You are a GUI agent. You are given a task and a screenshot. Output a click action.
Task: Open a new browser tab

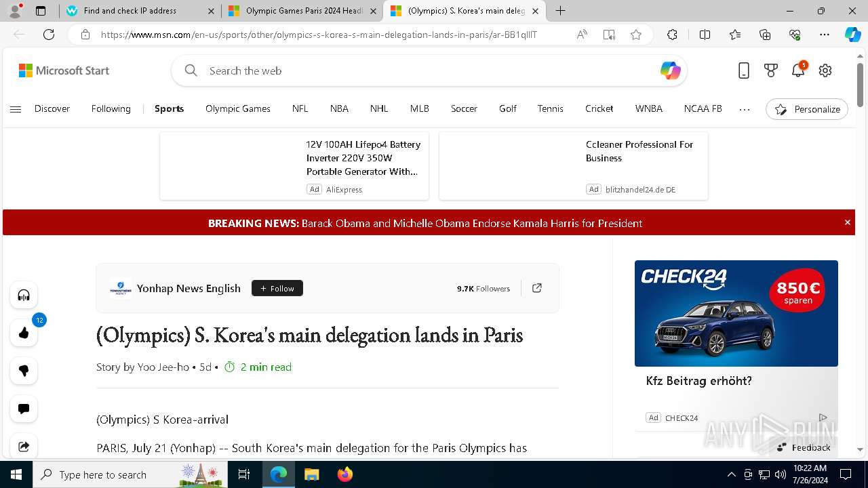pos(560,11)
